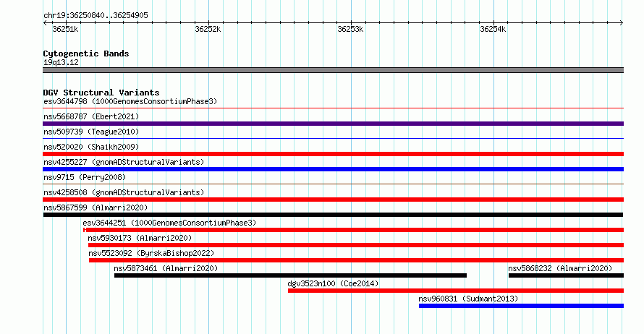Click the esv3644798 variant label
The image size is (644, 334).
pyautogui.click(x=130, y=101)
